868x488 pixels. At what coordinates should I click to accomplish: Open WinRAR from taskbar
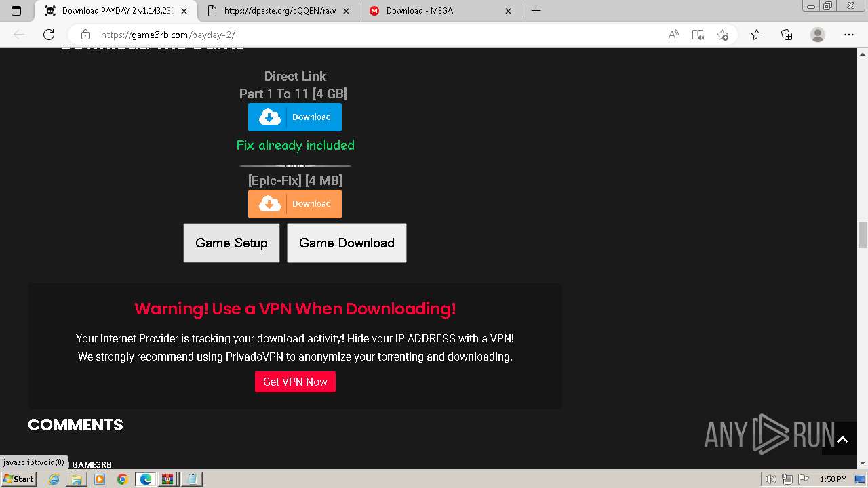167,479
